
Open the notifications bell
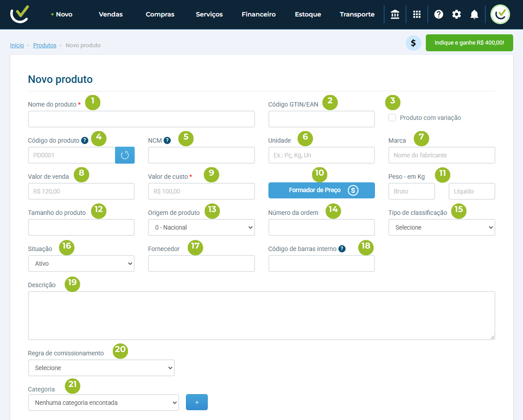pos(474,14)
